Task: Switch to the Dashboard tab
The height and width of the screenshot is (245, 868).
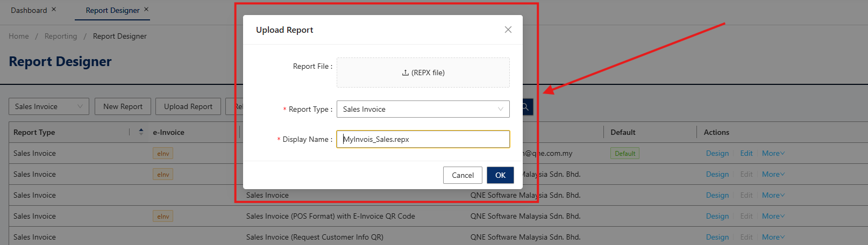Action: [29, 10]
